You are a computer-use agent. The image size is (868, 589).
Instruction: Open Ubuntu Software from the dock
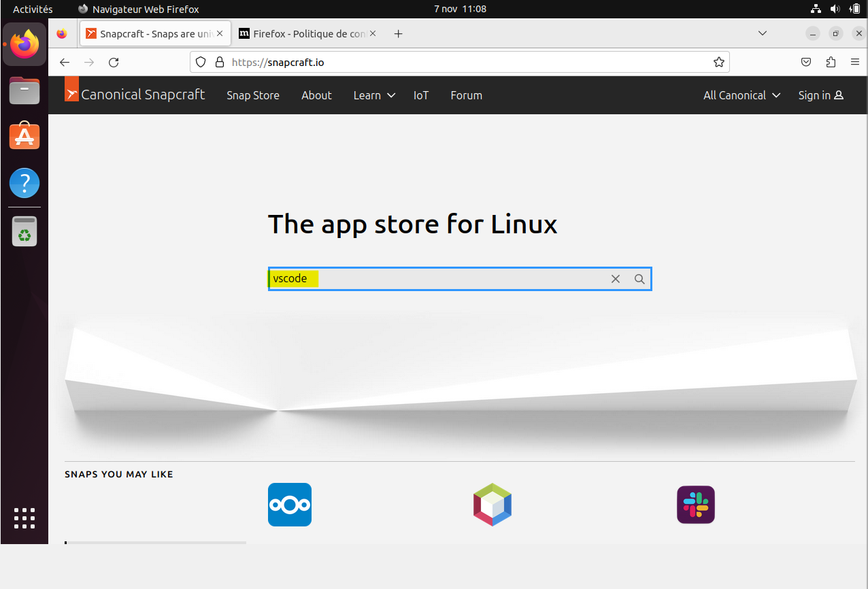pos(24,136)
